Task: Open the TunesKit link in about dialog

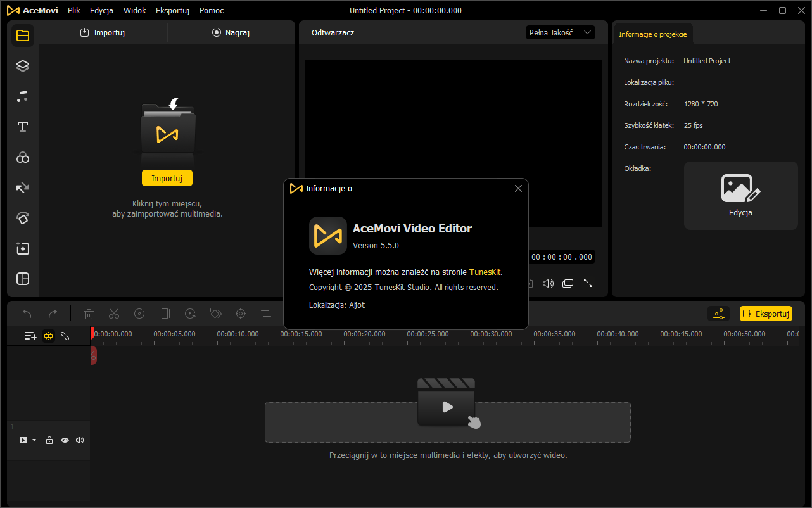Action: (x=485, y=272)
